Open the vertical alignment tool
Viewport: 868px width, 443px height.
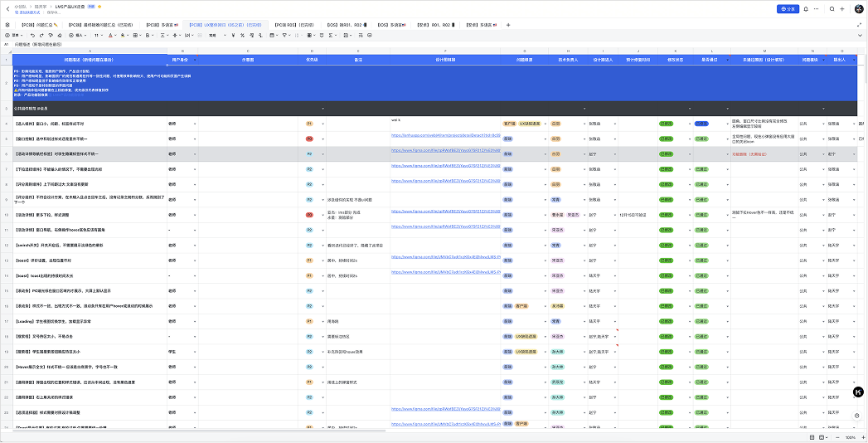click(x=175, y=35)
